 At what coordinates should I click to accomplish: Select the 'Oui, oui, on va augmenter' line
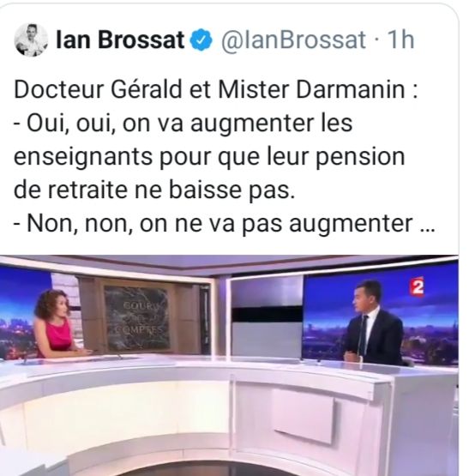[x=183, y=124]
